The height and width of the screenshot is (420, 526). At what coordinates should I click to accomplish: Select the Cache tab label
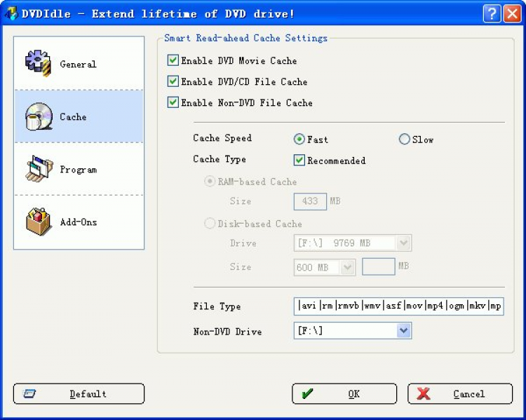pyautogui.click(x=73, y=116)
